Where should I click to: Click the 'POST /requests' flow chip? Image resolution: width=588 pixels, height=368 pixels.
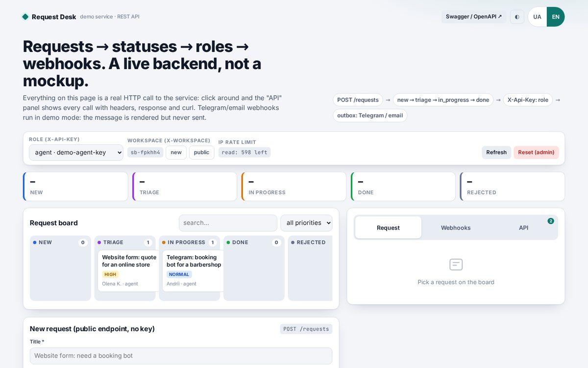[358, 100]
